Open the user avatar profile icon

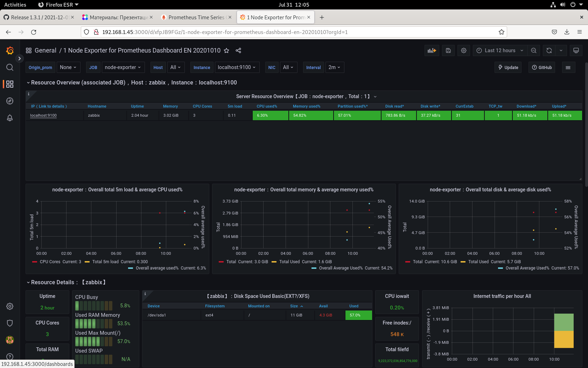click(x=10, y=340)
